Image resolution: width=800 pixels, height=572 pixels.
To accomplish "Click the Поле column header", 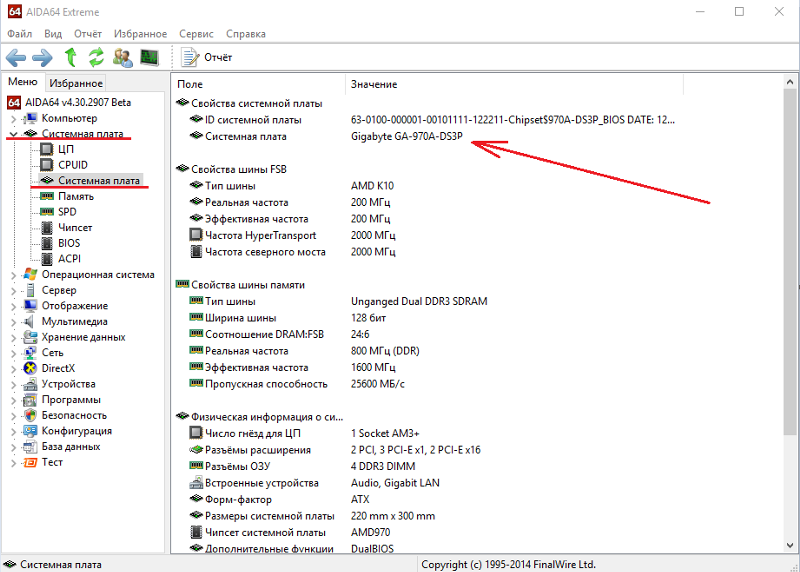I will [259, 84].
